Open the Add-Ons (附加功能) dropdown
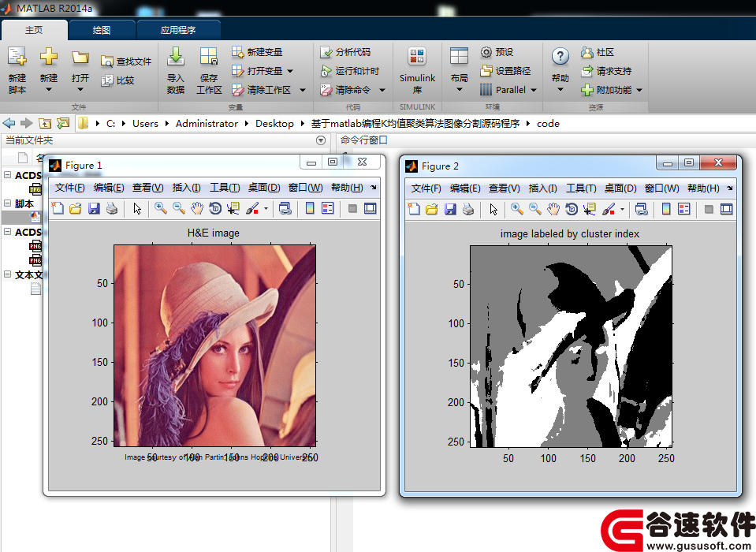Viewport: 756px width, 552px height. click(639, 90)
